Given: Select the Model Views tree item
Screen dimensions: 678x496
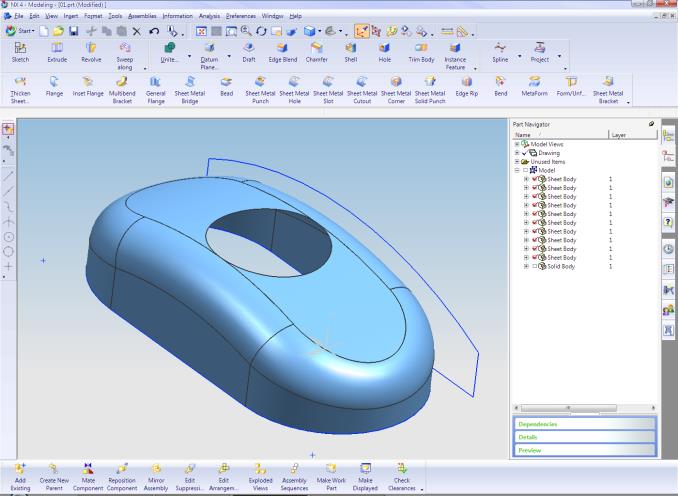Looking at the screenshot, I should [547, 144].
